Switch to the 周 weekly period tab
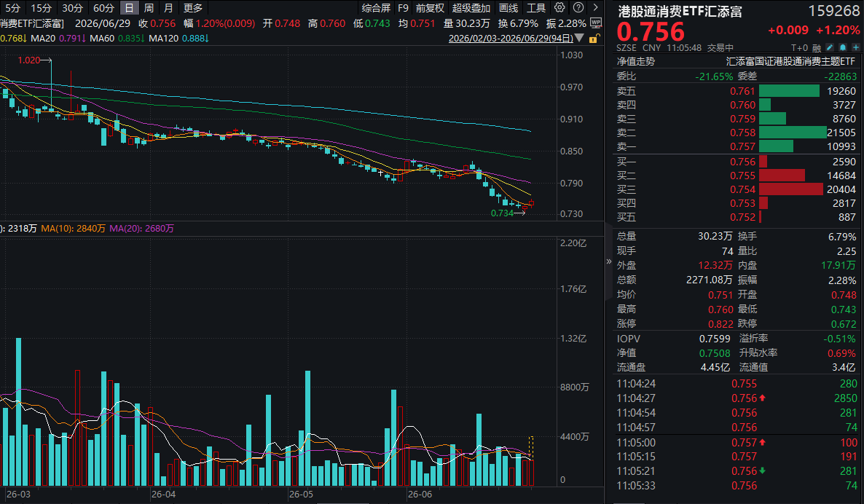This screenshot has width=864, height=504. pos(149,8)
